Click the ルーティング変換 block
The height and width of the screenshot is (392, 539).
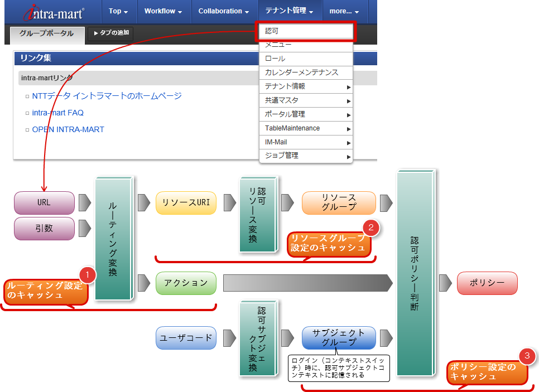point(114,239)
